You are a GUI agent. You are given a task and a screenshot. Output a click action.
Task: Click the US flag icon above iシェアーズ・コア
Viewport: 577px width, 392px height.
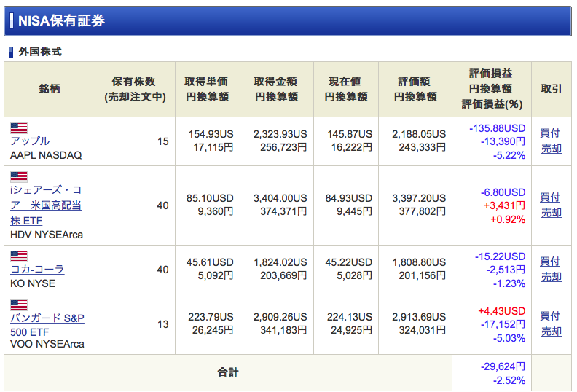(19, 176)
